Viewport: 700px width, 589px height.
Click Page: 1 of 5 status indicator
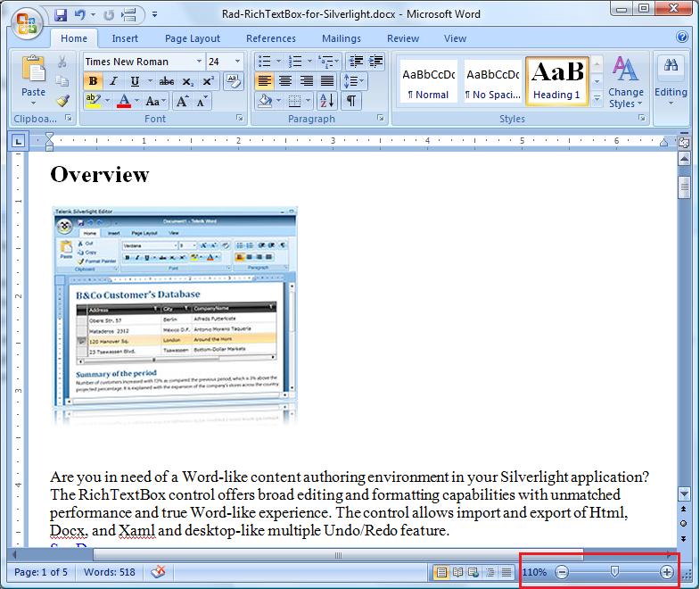coord(41,572)
